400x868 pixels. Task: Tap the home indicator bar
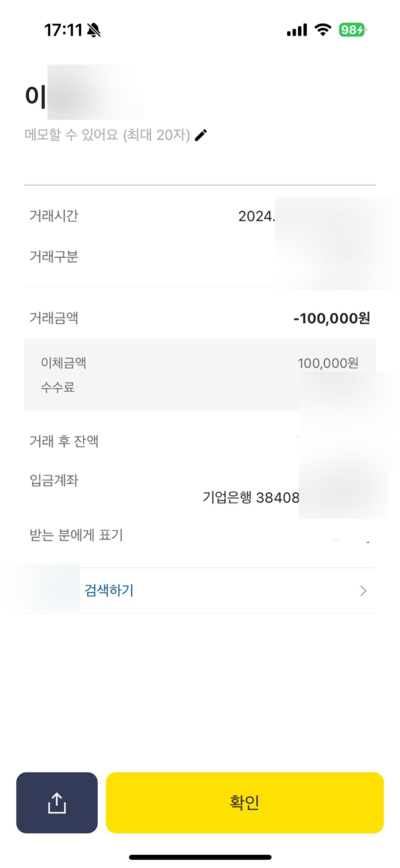(200, 857)
